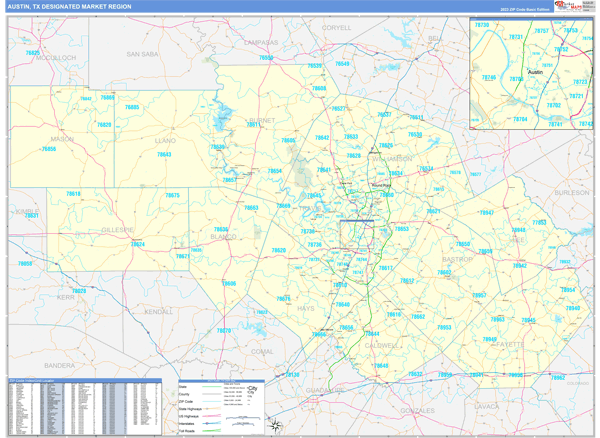The image size is (600, 438).
Task: Click the MCCULLOCH county label
Action: click(x=56, y=58)
